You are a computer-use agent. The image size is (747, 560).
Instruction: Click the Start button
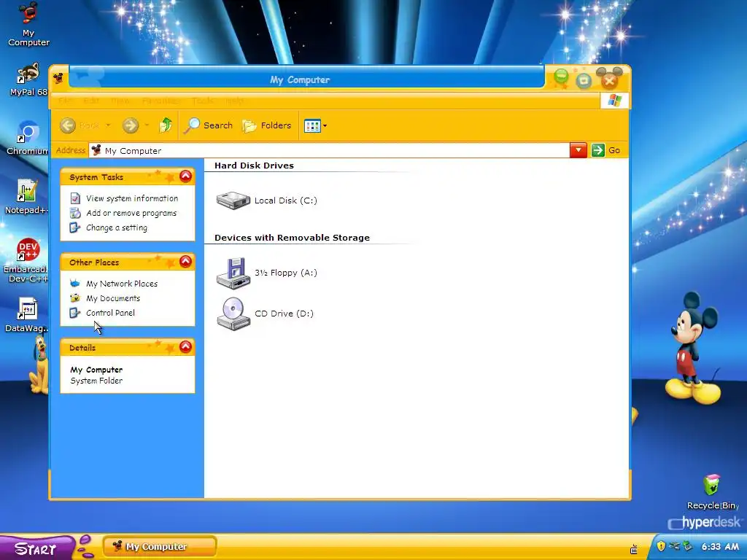37,548
